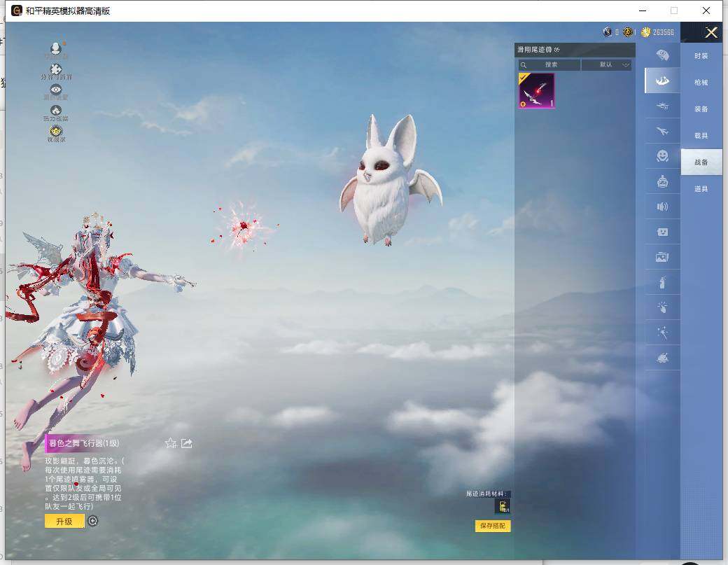Open the 装备 equipment tab
This screenshot has height=565, width=728.
701,109
